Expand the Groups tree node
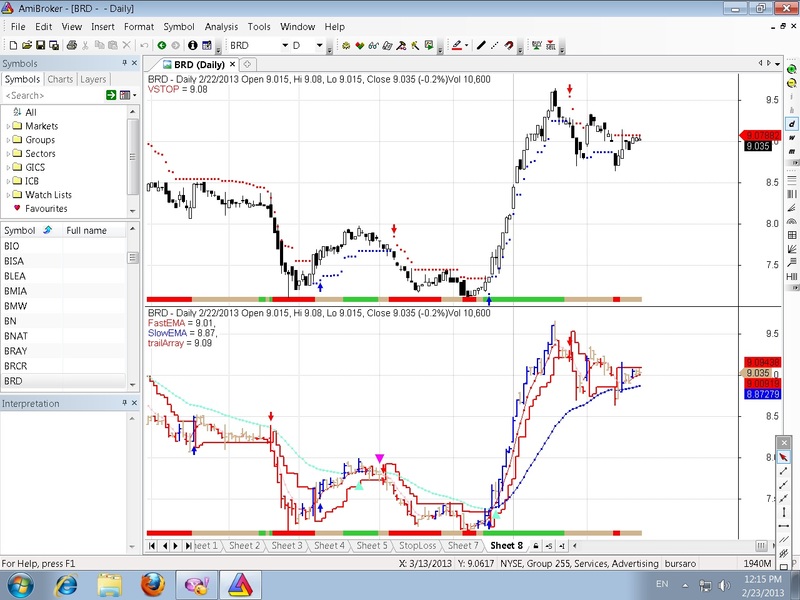 click(8, 140)
